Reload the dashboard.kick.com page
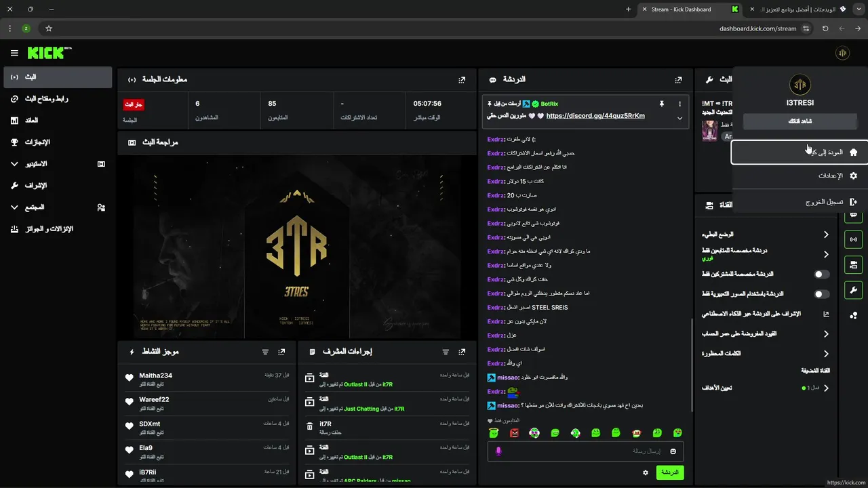Screen dimensions: 868x488 pos(825,28)
